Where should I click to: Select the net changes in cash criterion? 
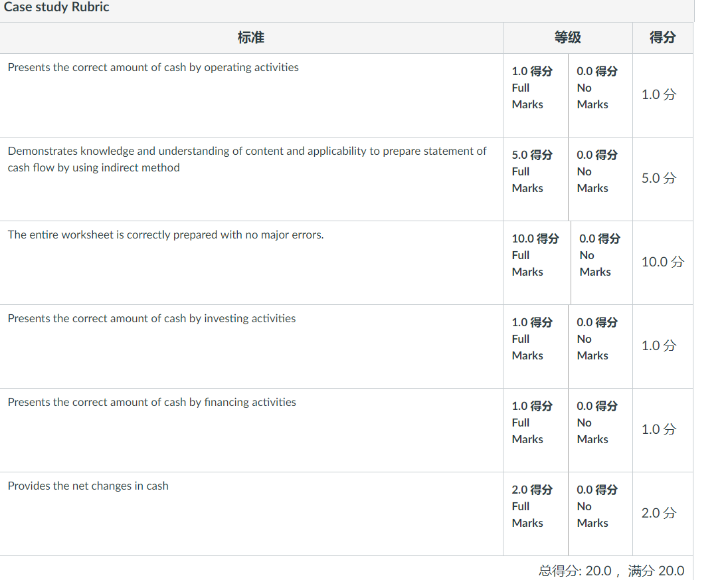(88, 486)
